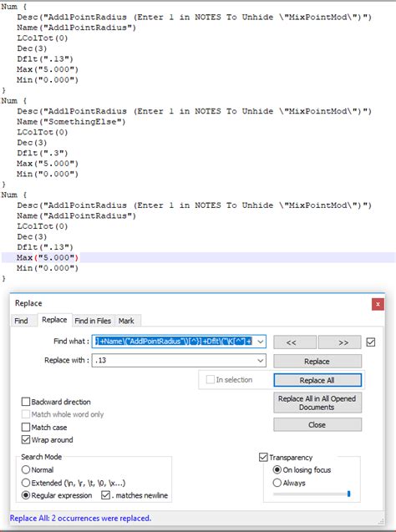This screenshot has width=396, height=532.
Task: Disable the Wrap around checkbox
Action: [x=47, y=440]
